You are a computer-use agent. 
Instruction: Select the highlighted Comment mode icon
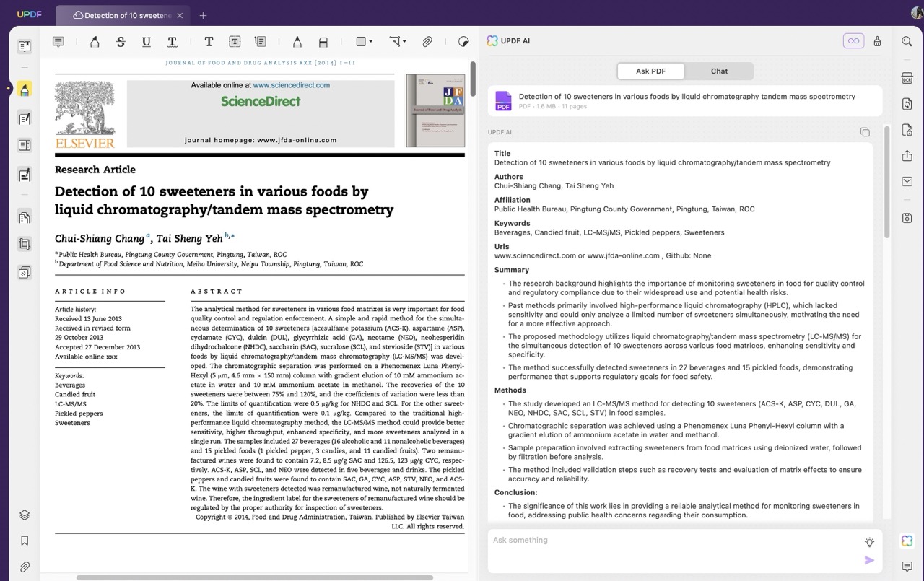click(25, 89)
